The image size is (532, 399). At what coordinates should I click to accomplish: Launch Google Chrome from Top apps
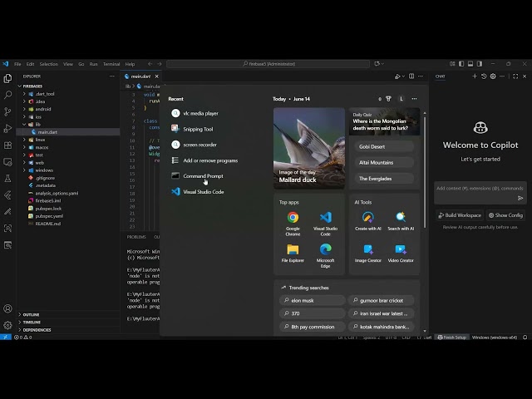point(293,224)
